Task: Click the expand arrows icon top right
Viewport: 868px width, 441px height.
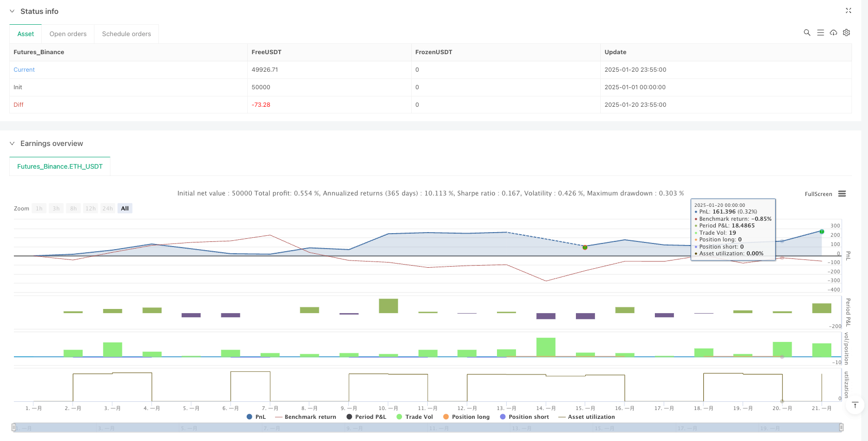Action: click(848, 11)
